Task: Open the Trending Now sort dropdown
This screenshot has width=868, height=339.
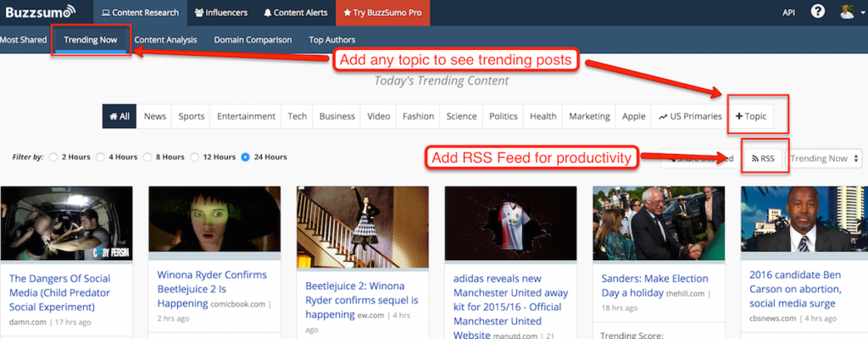Action: coord(824,158)
